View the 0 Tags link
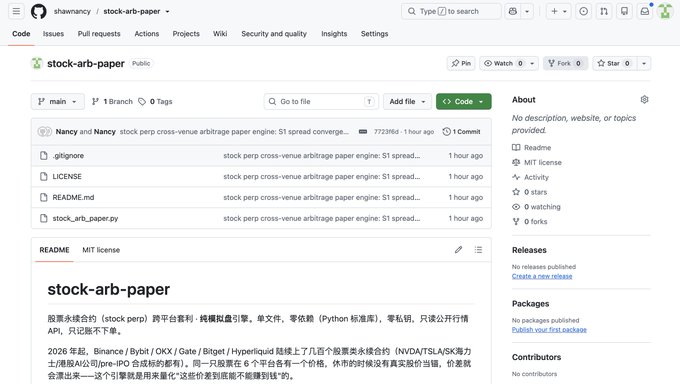The height and width of the screenshot is (384, 680). point(155,102)
